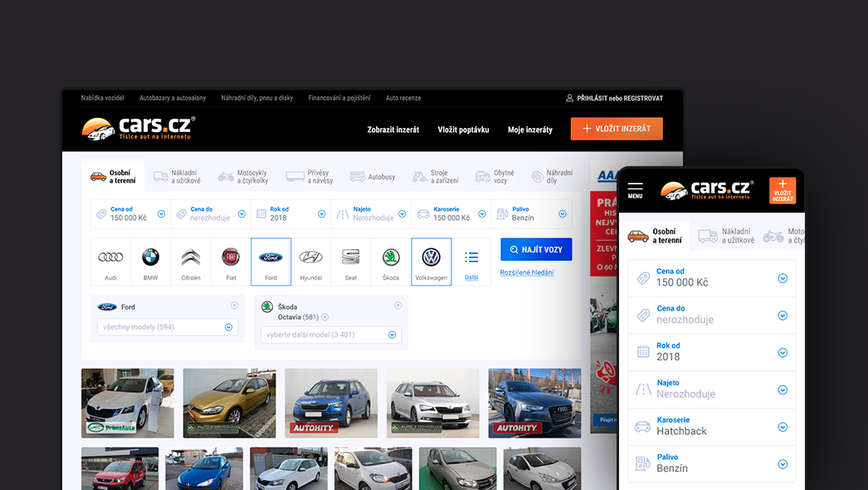This screenshot has width=868, height=490.
Task: Open mobile Najeto Nerozhoduje dropdown
Action: point(712,390)
